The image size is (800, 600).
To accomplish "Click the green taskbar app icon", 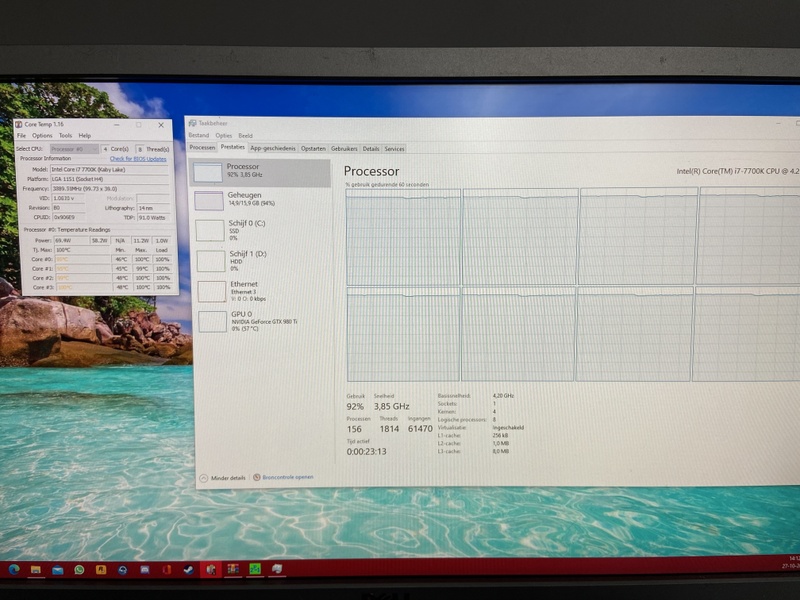I will [255, 569].
